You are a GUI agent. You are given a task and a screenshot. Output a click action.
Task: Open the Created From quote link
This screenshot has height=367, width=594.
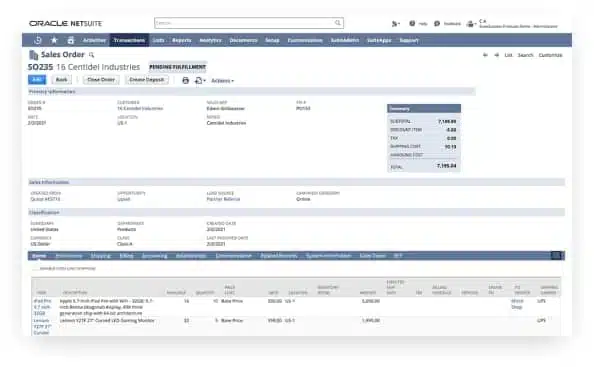coord(45,199)
